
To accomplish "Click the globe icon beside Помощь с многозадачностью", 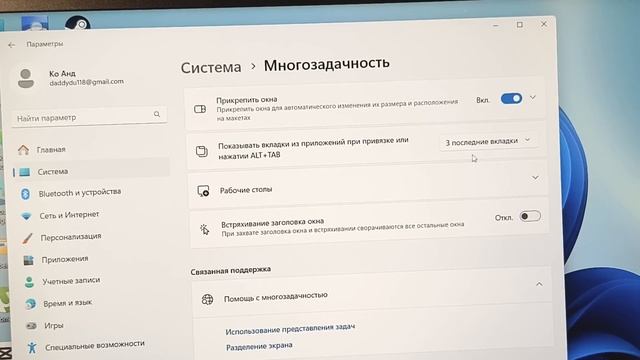I will point(207,300).
